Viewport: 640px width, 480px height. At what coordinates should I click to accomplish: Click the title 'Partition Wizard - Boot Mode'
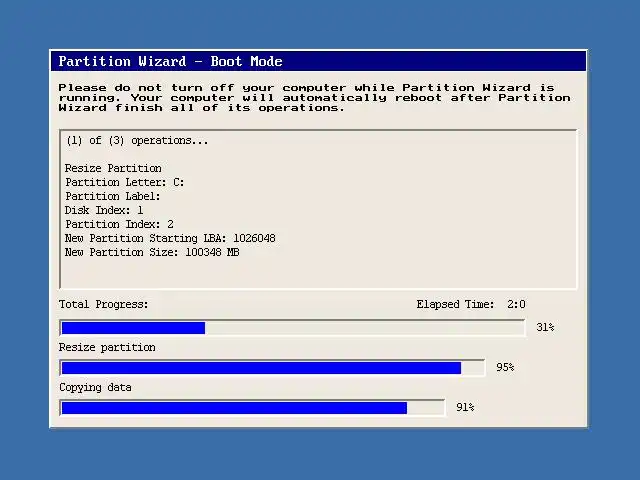coord(171,61)
